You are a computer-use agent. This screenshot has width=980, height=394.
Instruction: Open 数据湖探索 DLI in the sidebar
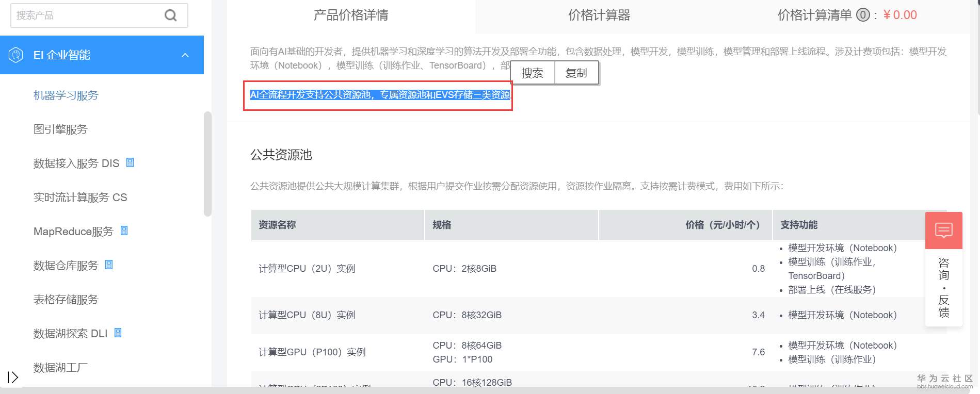click(71, 333)
